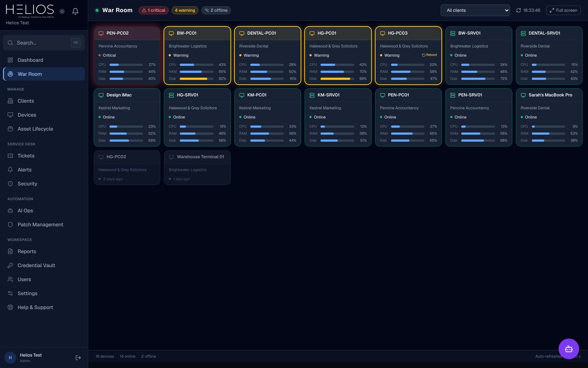Image resolution: width=588 pixels, height=368 pixels.
Task: Click the monitor icon on KM-PC01 card
Action: (x=242, y=95)
